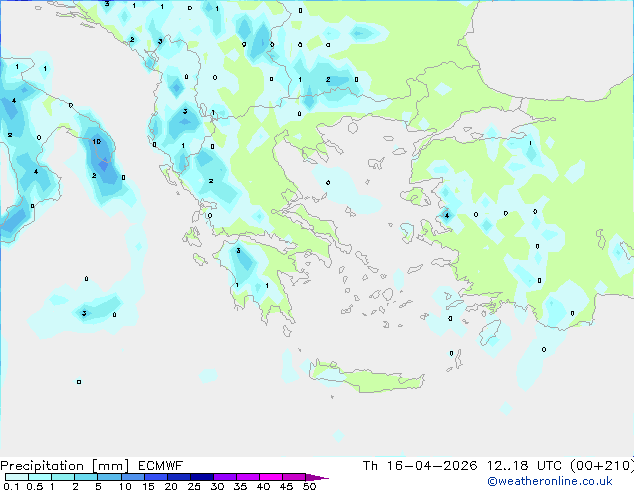Click the 0.1–0.5 mm palest legend swatch
Image resolution: width=634 pixels, height=490 pixels.
pos(17,477)
